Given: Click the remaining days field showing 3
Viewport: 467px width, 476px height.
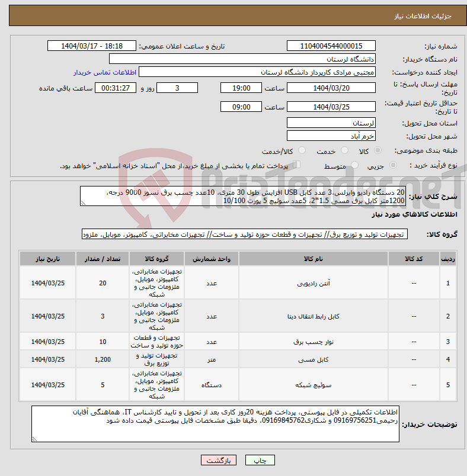Looking at the screenshot, I should 177,88.
